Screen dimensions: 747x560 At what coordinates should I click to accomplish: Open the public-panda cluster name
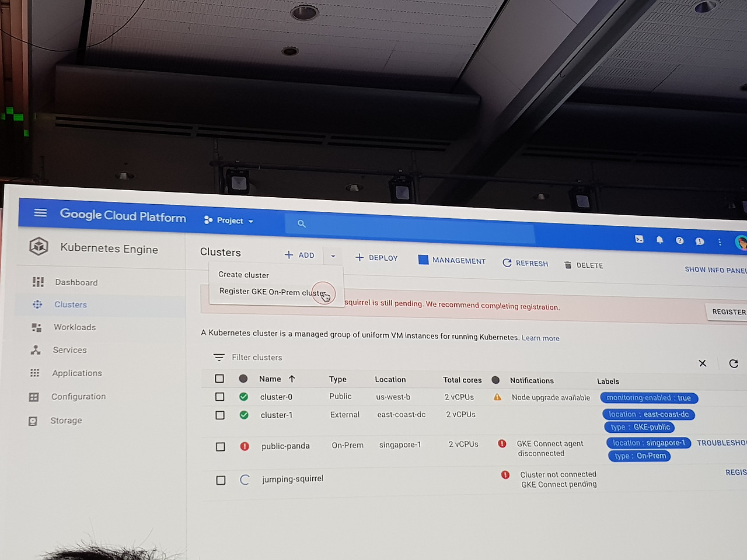tap(285, 446)
